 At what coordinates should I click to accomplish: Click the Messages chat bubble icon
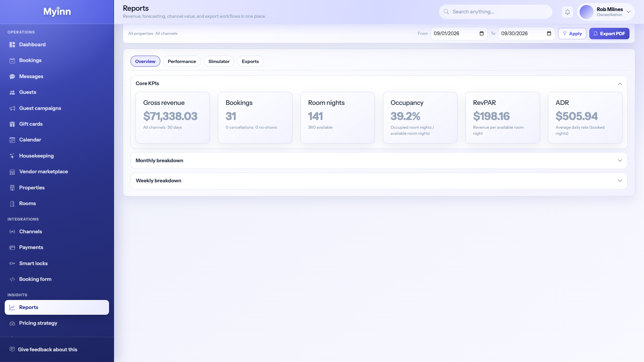coord(12,76)
